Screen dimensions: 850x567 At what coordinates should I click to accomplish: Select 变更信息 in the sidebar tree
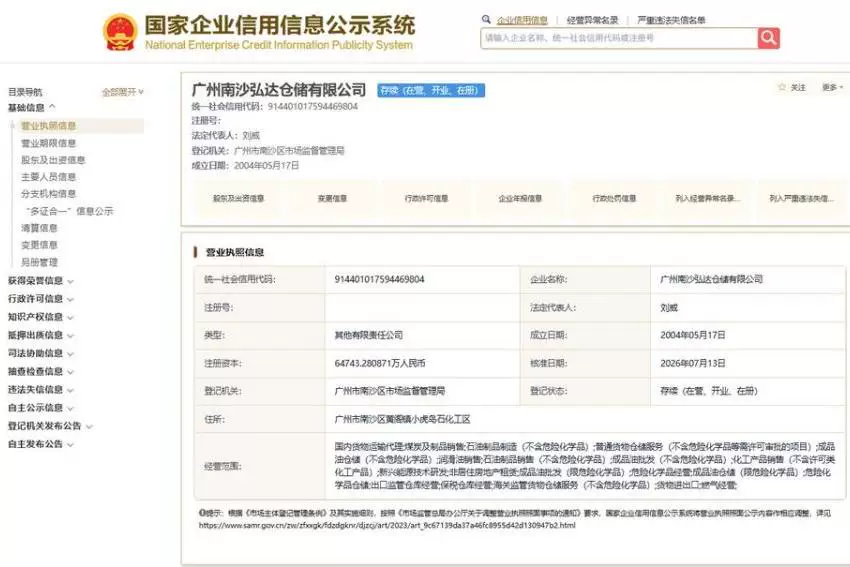(x=39, y=245)
